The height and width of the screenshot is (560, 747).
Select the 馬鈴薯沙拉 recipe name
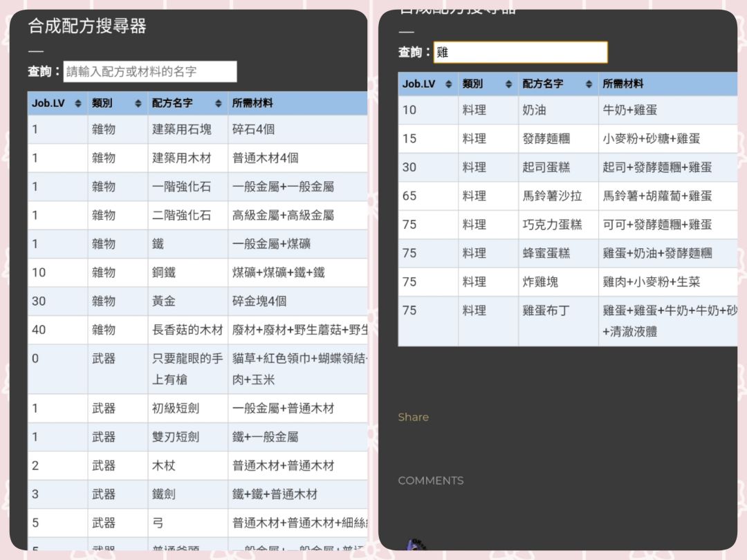552,196
